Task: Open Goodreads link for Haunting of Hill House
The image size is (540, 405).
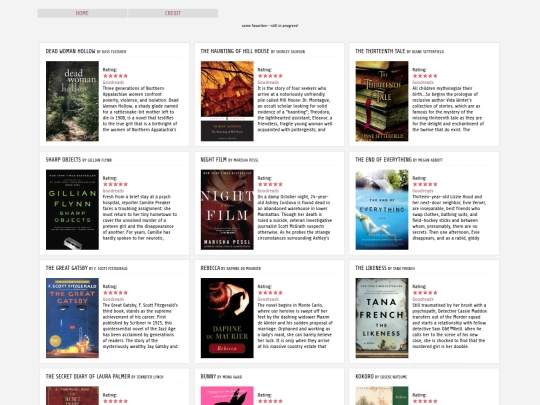Action: (268, 82)
